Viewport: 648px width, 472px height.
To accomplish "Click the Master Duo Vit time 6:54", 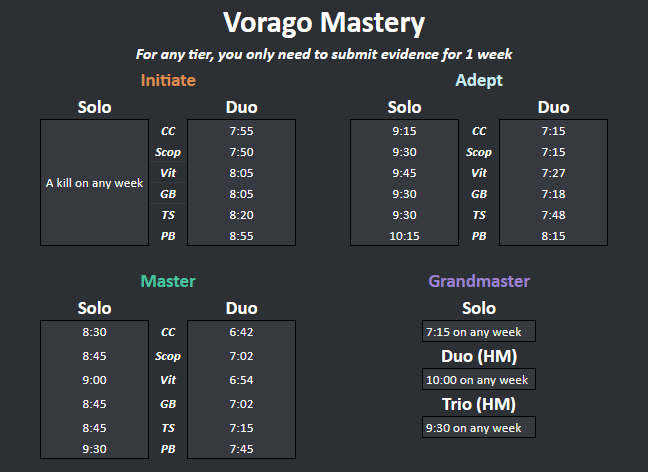I will point(241,380).
